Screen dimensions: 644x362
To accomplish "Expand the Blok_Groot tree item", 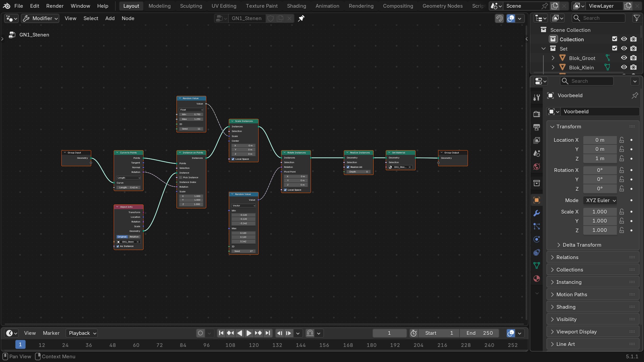I will pos(553,58).
